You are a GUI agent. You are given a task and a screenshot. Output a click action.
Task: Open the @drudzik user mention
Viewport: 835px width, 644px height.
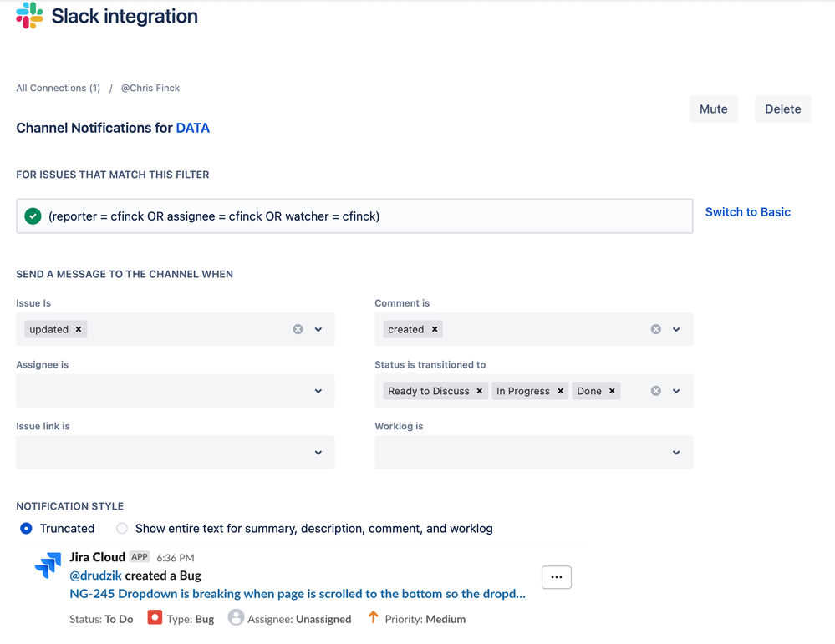(x=96, y=576)
